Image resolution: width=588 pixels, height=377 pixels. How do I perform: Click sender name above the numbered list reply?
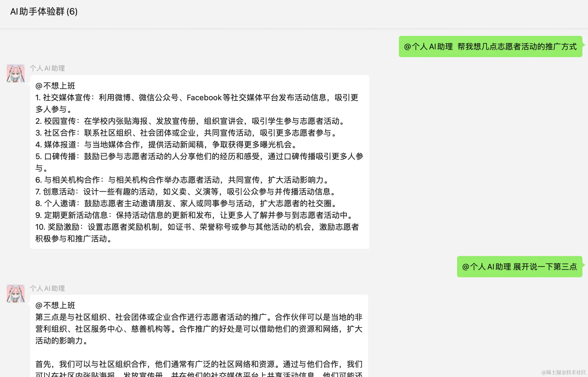tap(47, 68)
